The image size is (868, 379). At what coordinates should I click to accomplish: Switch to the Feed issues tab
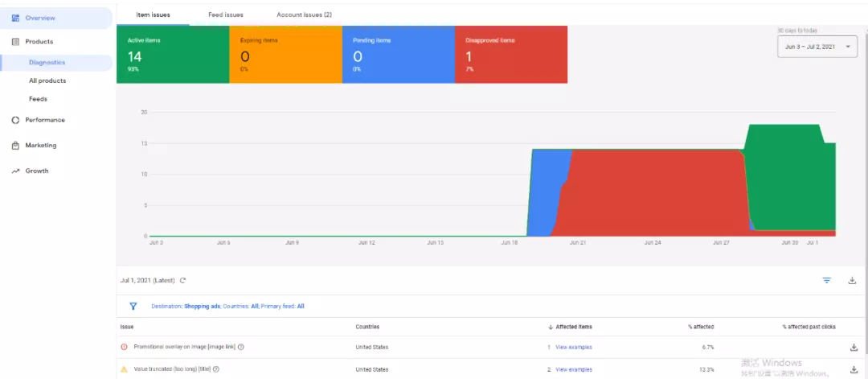[225, 14]
